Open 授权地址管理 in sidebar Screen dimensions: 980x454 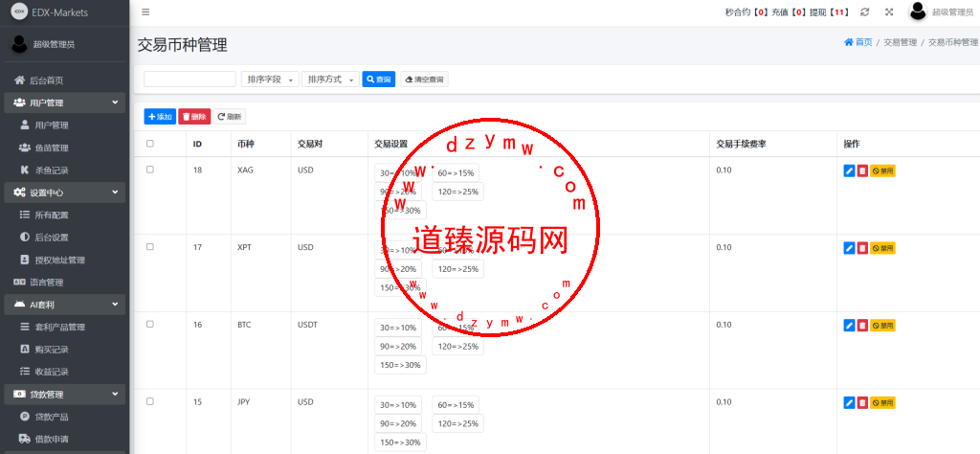64,260
